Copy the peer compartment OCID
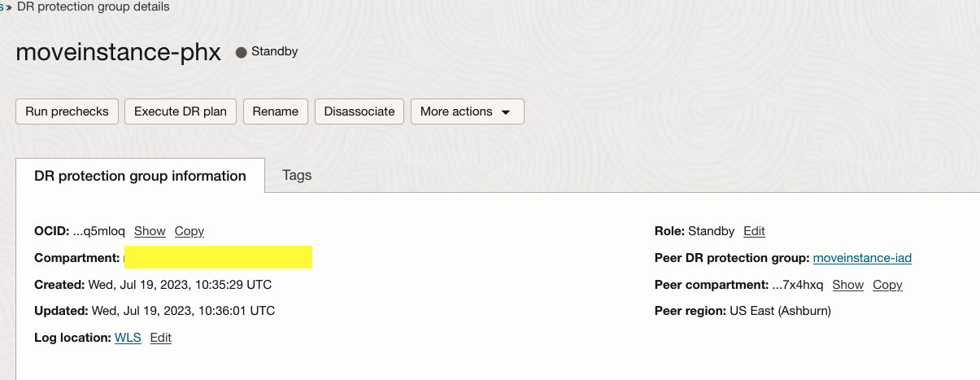Screen dimensions: 980x380 (887, 285)
